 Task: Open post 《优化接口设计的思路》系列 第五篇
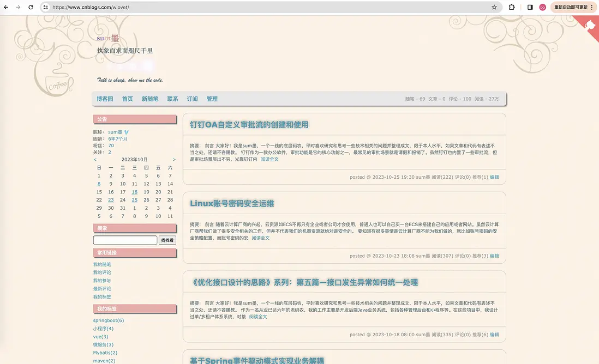point(304,282)
